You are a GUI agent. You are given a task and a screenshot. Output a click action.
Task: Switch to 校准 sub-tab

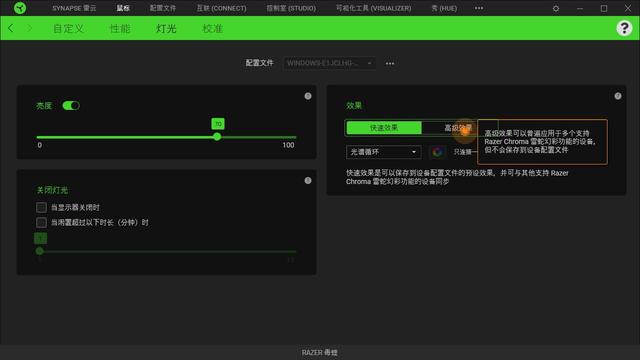213,29
